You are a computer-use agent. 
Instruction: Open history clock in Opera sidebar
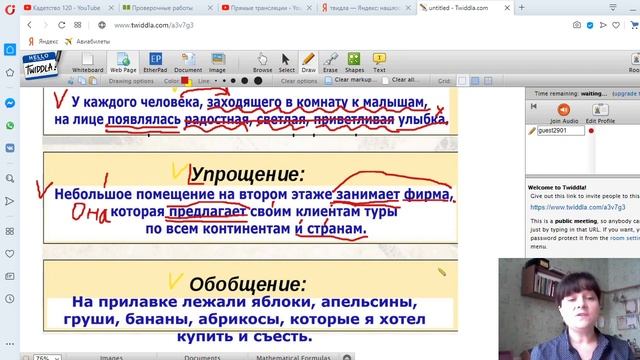pyautogui.click(x=10, y=299)
